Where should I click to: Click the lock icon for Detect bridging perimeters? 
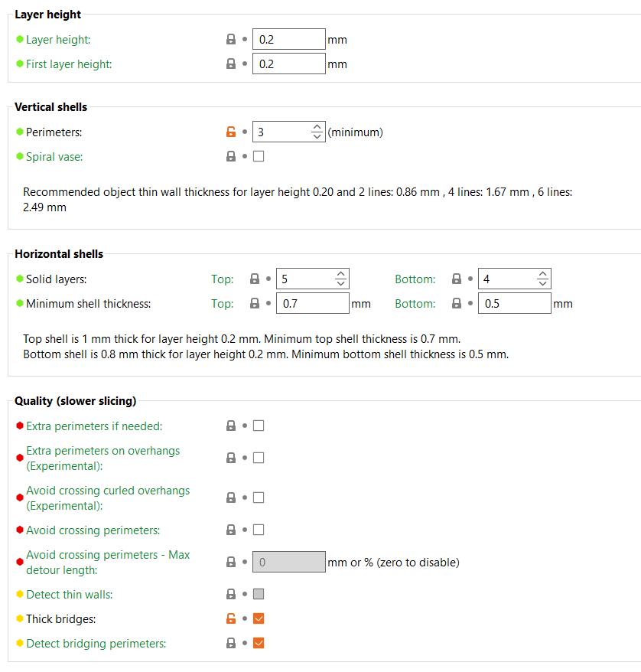coord(231,643)
